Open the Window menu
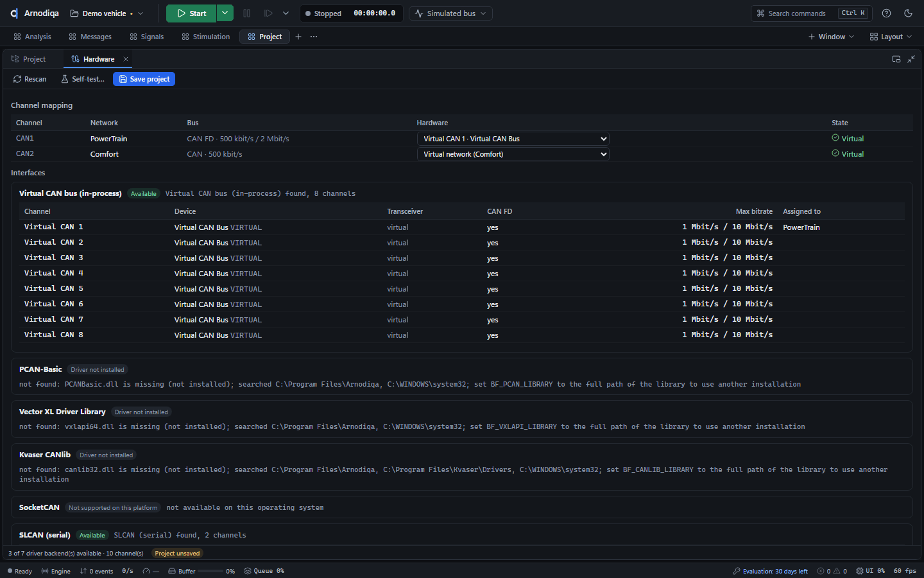 tap(831, 37)
